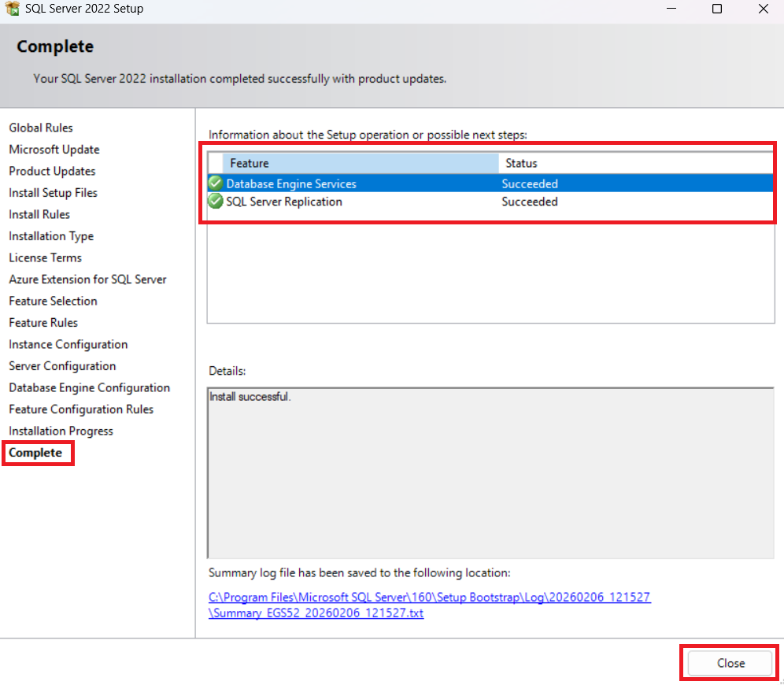Screen dimensions: 784x685
Task: Click green checkmark beside Database Engine Services
Action: tap(215, 183)
